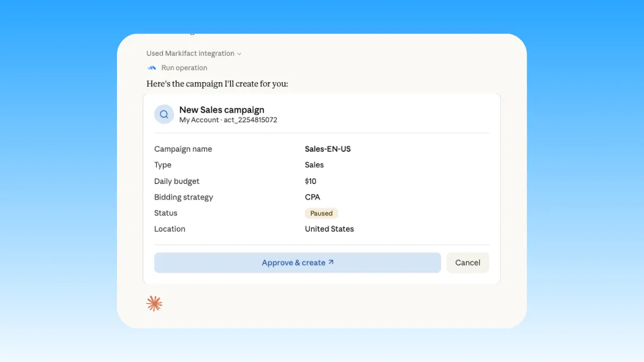Click the CPA bidding strategy value
This screenshot has width=644, height=362.
[x=312, y=197]
